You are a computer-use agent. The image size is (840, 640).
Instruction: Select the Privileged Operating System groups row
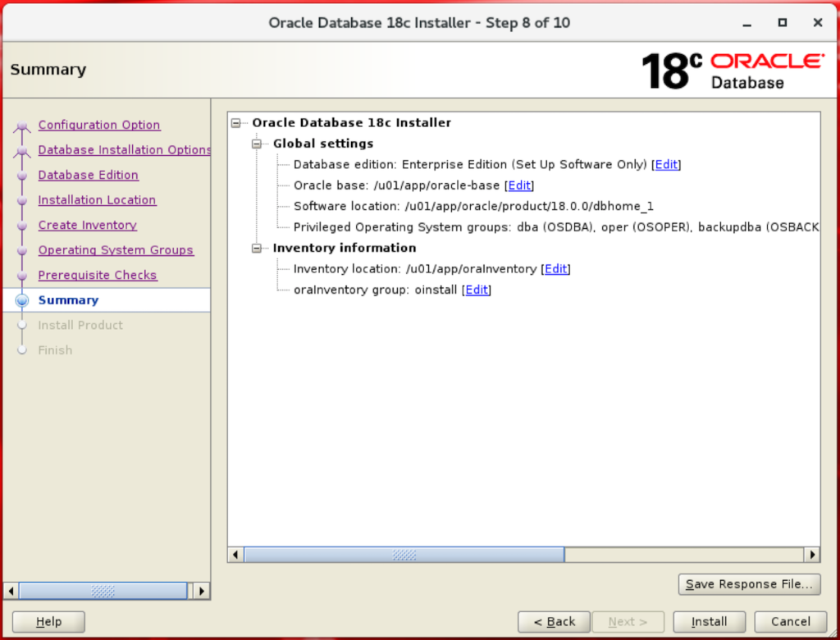[556, 227]
